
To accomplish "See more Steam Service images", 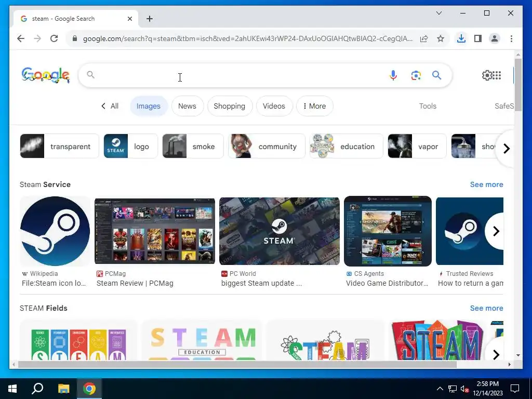I will [x=486, y=184].
